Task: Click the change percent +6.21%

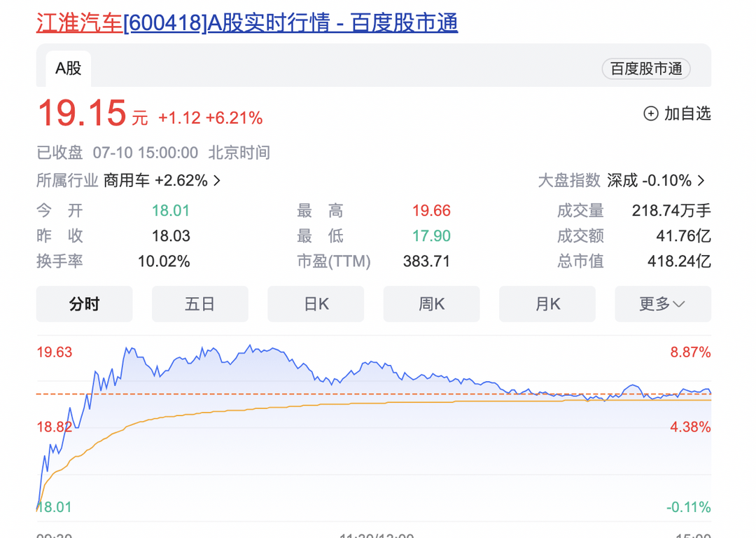Action: (234, 118)
